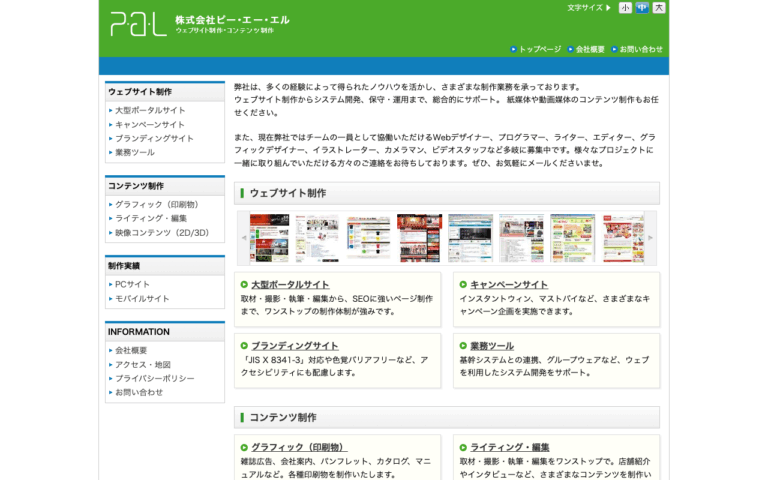Click the green icon beside ライティング・編集 heading
768x480 pixels.
point(463,447)
